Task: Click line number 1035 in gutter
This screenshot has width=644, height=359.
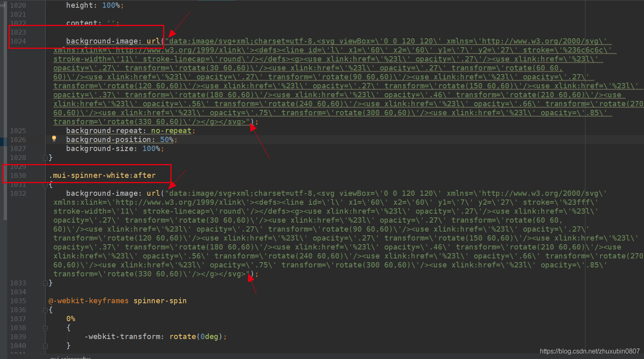Action: (18, 301)
